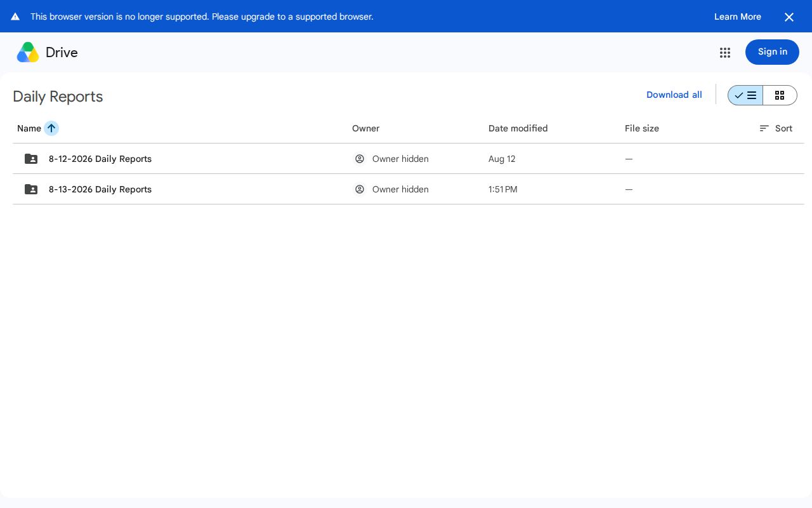Screen dimensions: 812x508
Task: Open the Google apps grid
Action: [x=725, y=53]
